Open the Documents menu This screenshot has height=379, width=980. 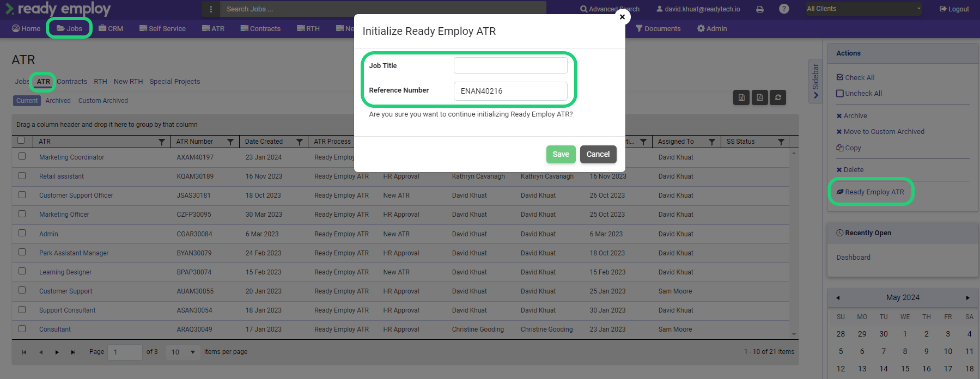(658, 28)
